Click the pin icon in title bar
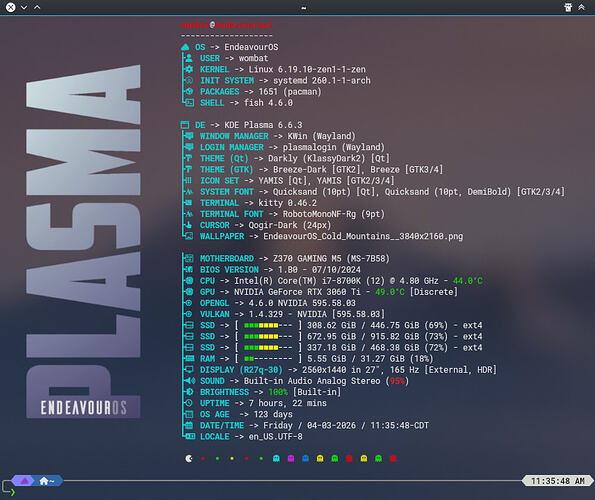This screenshot has height=500, width=595. point(568,7)
